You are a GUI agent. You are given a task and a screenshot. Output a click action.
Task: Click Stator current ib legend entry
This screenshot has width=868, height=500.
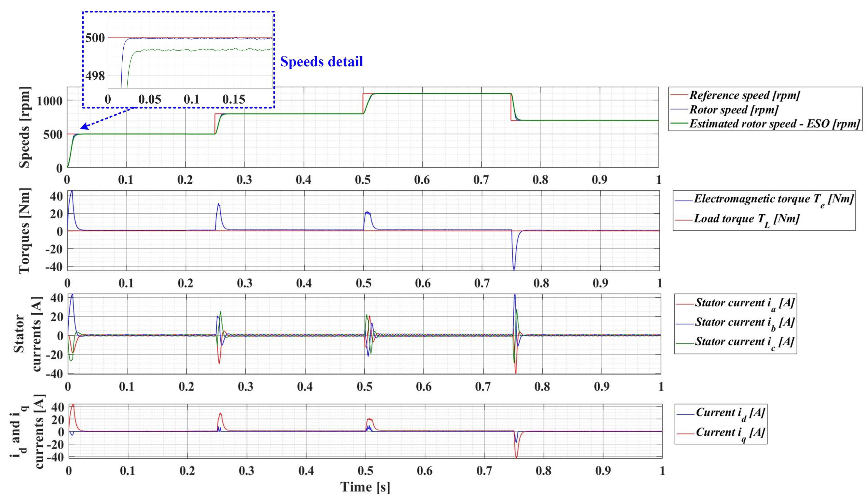(x=744, y=322)
